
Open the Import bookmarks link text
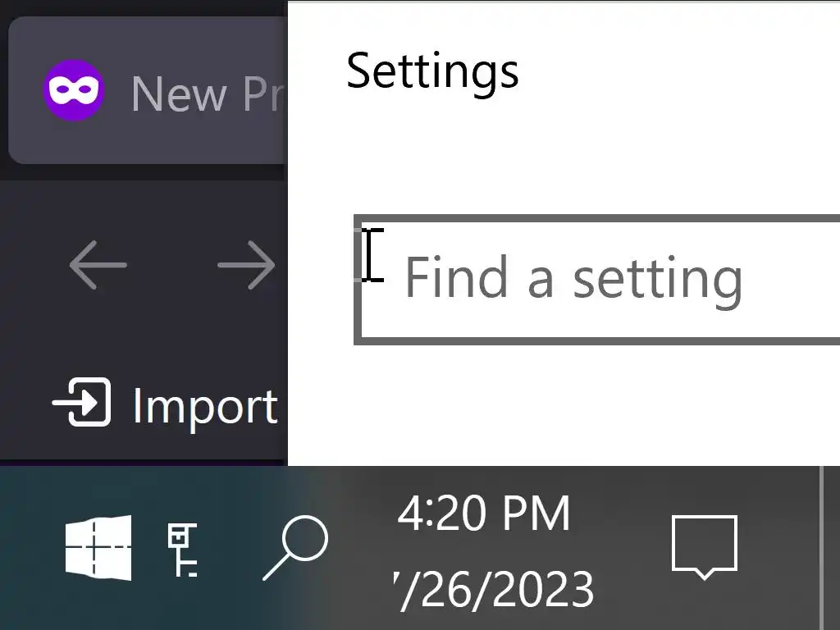tap(205, 406)
